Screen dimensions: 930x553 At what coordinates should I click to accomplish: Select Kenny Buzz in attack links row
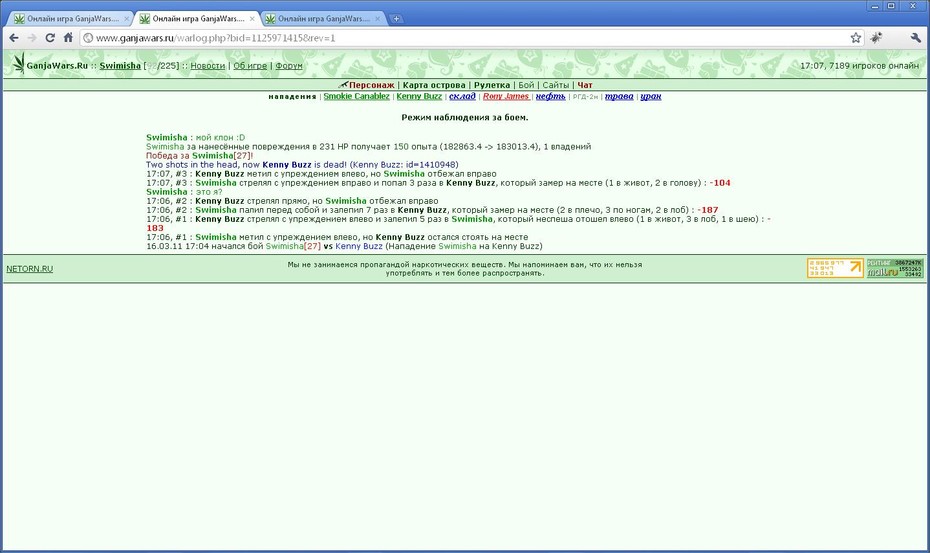(x=419, y=96)
